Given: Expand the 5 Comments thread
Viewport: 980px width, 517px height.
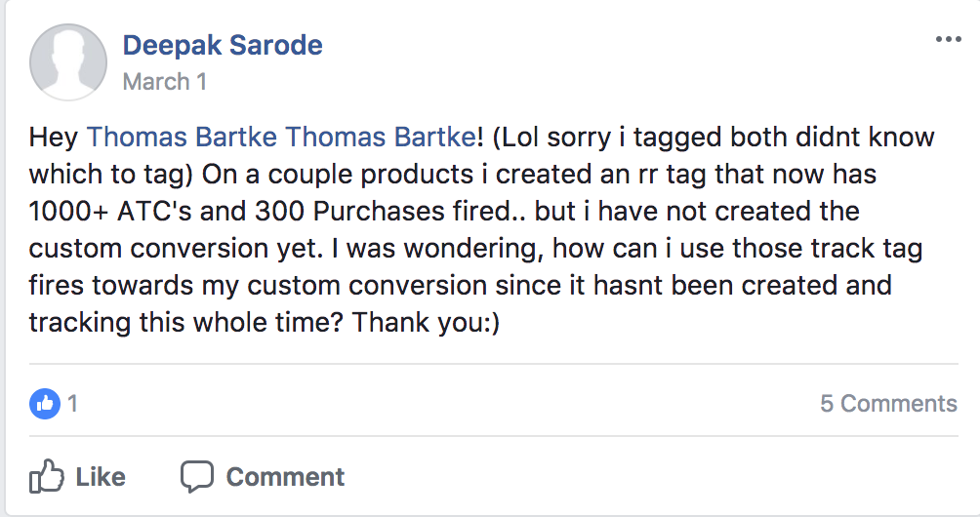Looking at the screenshot, I should click(888, 404).
